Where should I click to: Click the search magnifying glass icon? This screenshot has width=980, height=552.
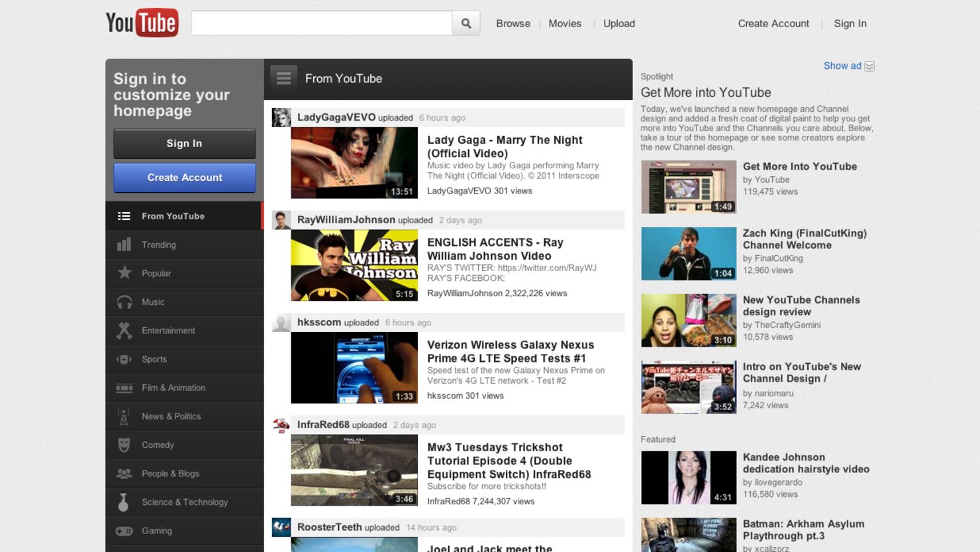tap(466, 23)
